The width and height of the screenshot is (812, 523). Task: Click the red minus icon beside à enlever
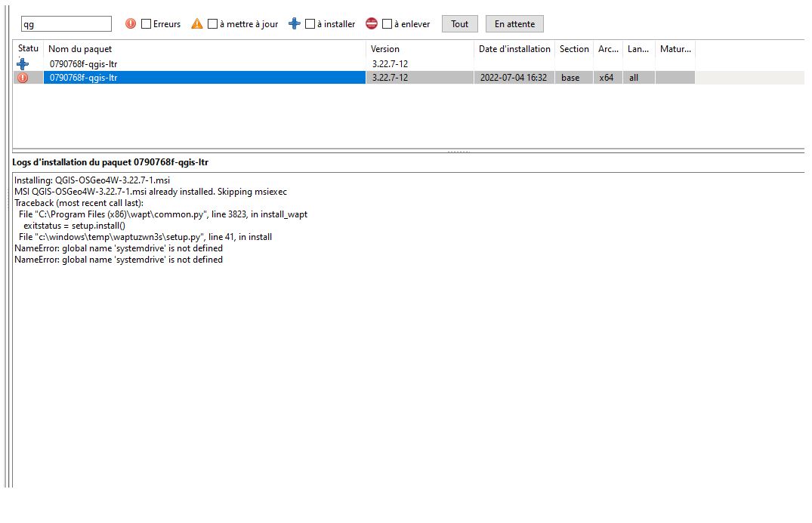point(372,23)
